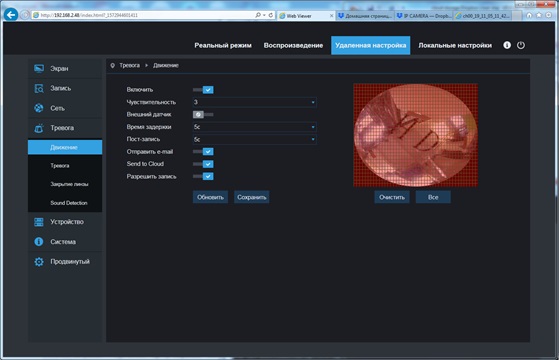Click the location pin icon in breadcrumb
559x360 pixels.
click(x=113, y=66)
